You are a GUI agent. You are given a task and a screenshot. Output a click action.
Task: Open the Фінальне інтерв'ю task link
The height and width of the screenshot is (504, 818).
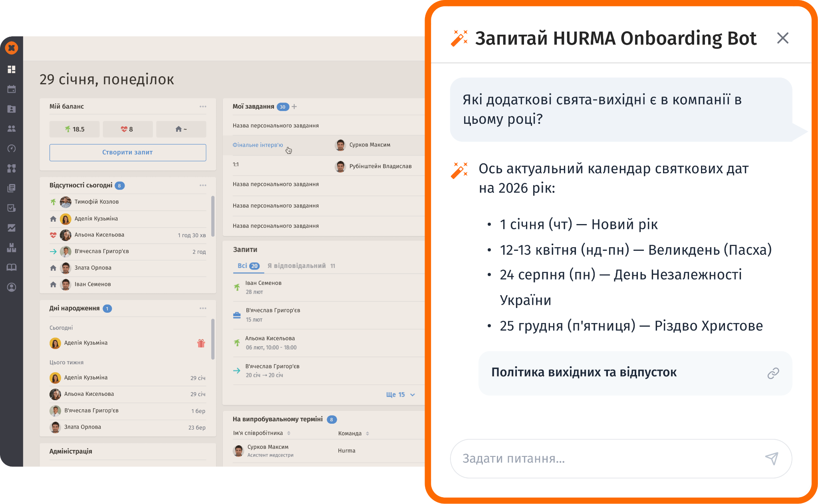point(258,145)
